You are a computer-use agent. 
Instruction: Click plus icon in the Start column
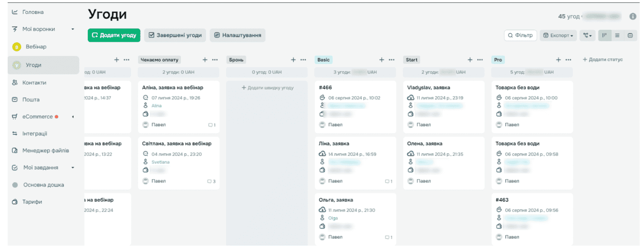click(x=470, y=59)
